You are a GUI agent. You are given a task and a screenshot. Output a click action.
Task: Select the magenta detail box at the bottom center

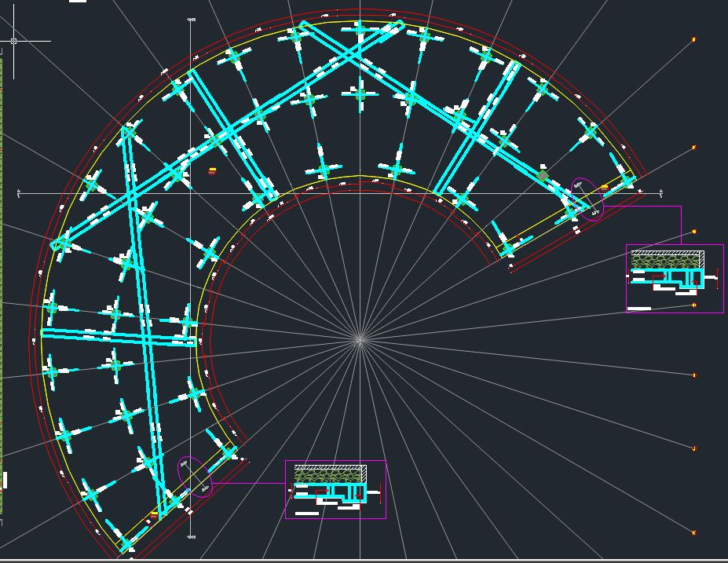[x=335, y=490]
